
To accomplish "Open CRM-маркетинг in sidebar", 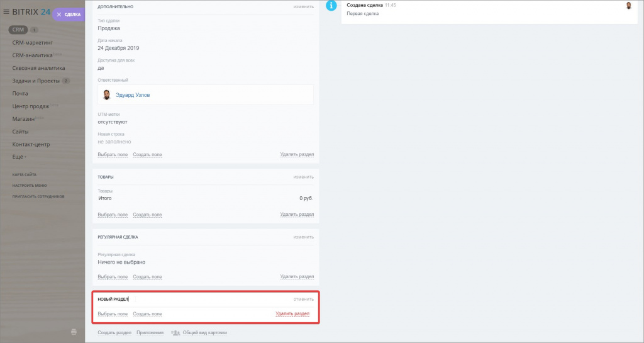I will tap(33, 42).
